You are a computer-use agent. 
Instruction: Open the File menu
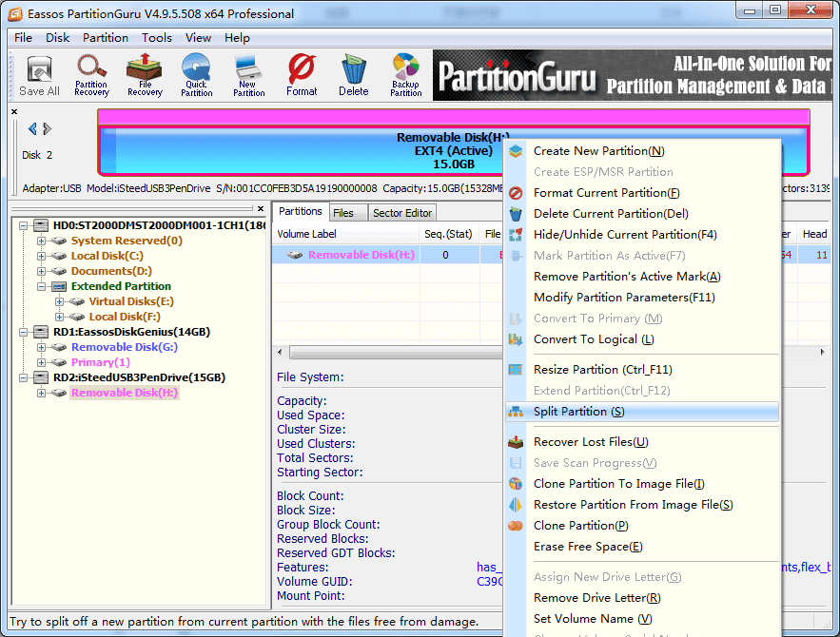click(x=23, y=38)
